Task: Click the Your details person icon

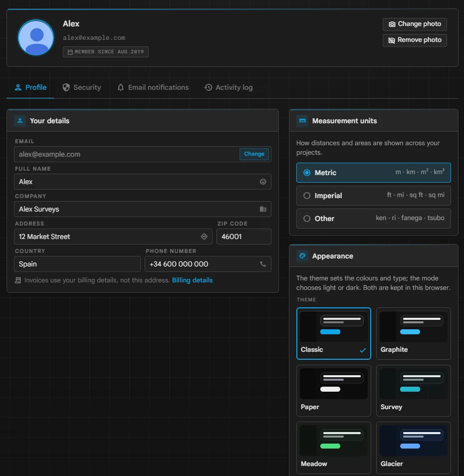Action: pyautogui.click(x=20, y=121)
